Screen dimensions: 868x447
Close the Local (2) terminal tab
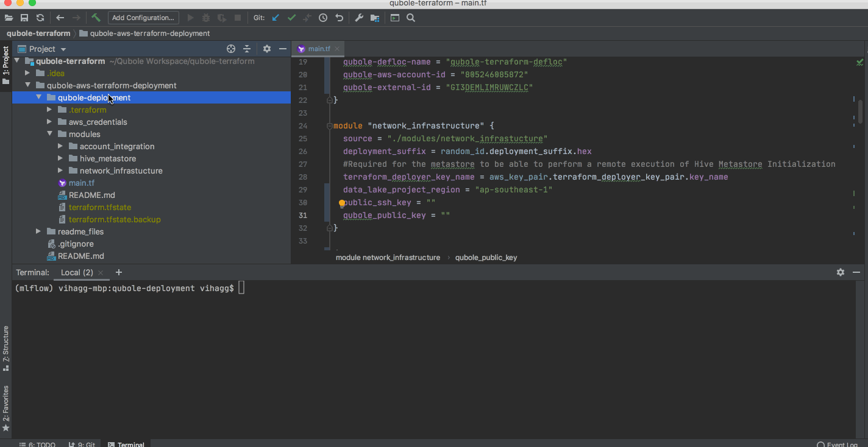[101, 273]
